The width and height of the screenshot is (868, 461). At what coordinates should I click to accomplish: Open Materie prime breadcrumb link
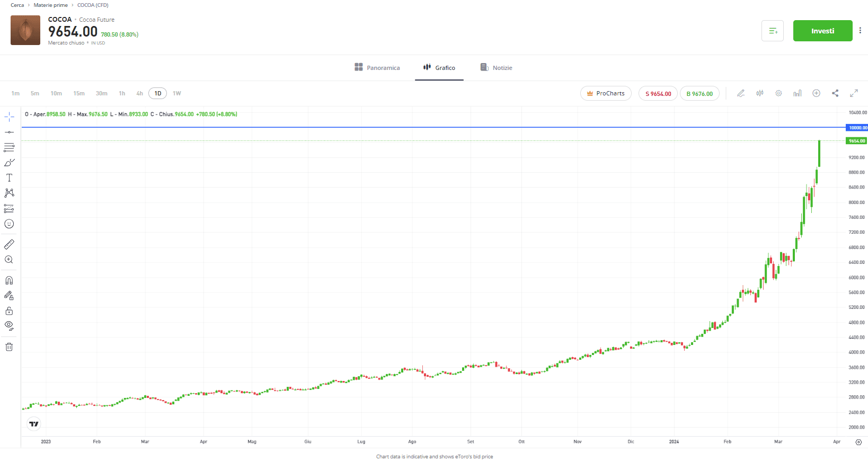point(51,5)
